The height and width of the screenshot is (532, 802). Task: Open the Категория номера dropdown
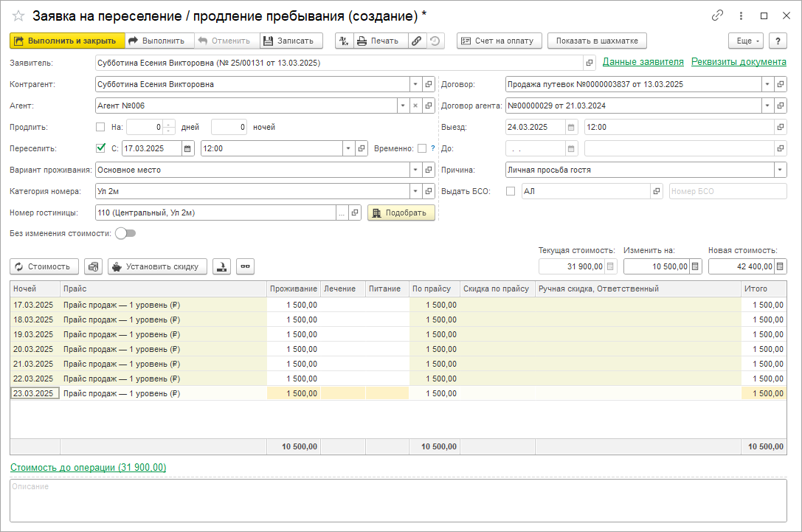(415, 191)
